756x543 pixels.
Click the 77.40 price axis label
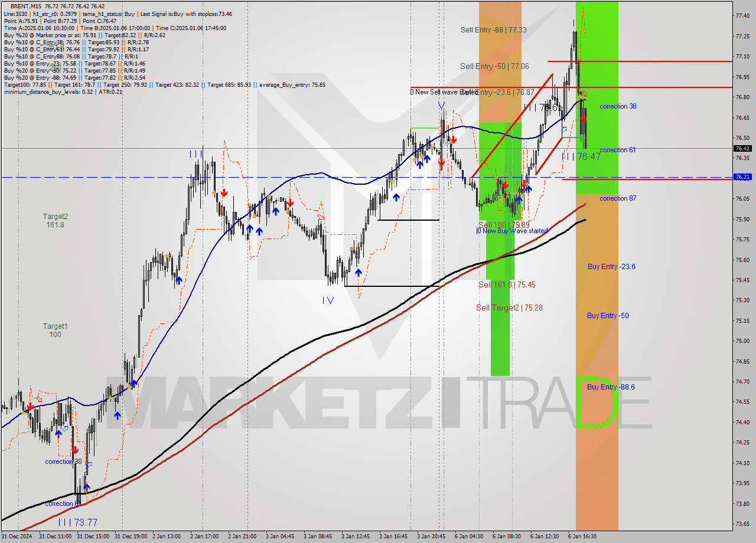[742, 16]
